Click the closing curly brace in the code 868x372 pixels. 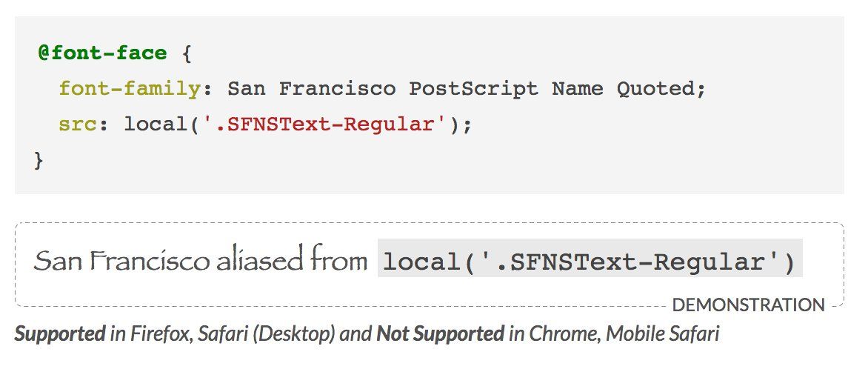pyautogui.click(x=39, y=160)
